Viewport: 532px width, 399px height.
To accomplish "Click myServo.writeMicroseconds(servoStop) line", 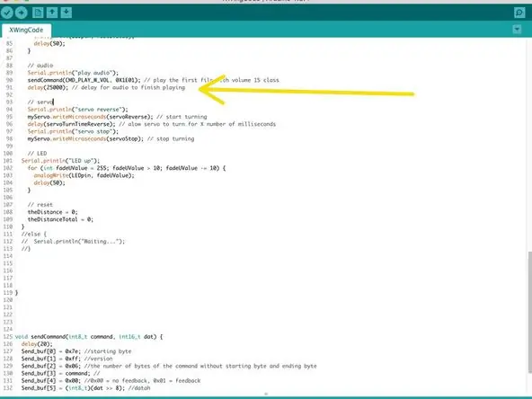I will point(111,138).
